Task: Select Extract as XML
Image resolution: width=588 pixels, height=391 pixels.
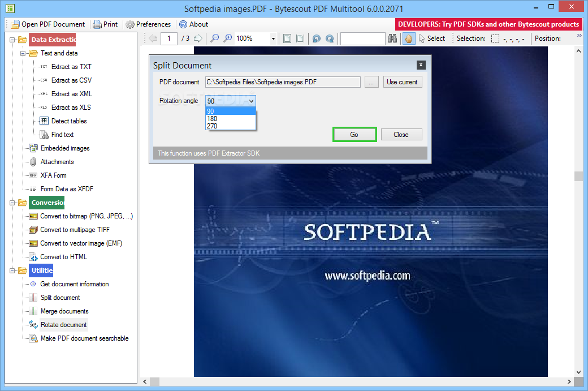Action: tap(72, 94)
